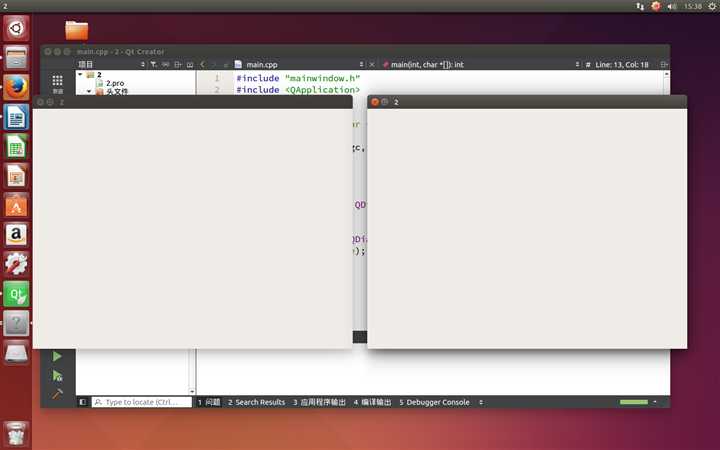This screenshot has width=720, height=450.
Task: Click the unknown application question mark launcher icon
Action: point(16,323)
